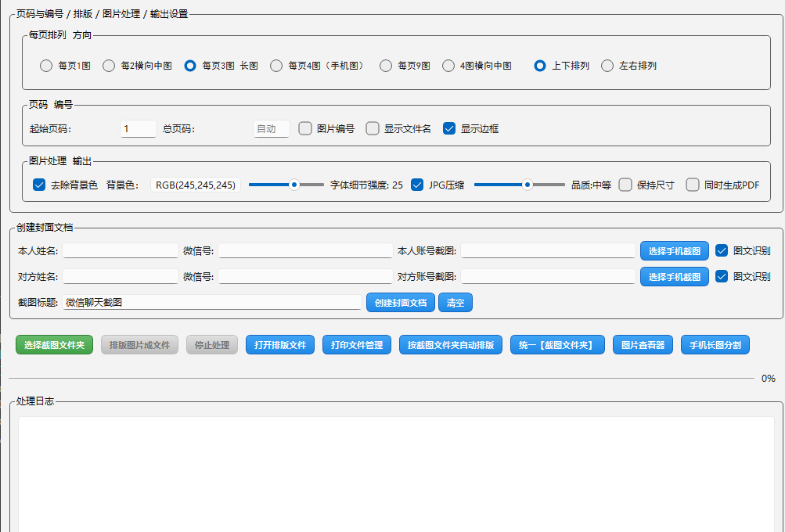This screenshot has height=532, width=785.
Task: Click the 本人姓名 input field
Action: (121, 250)
